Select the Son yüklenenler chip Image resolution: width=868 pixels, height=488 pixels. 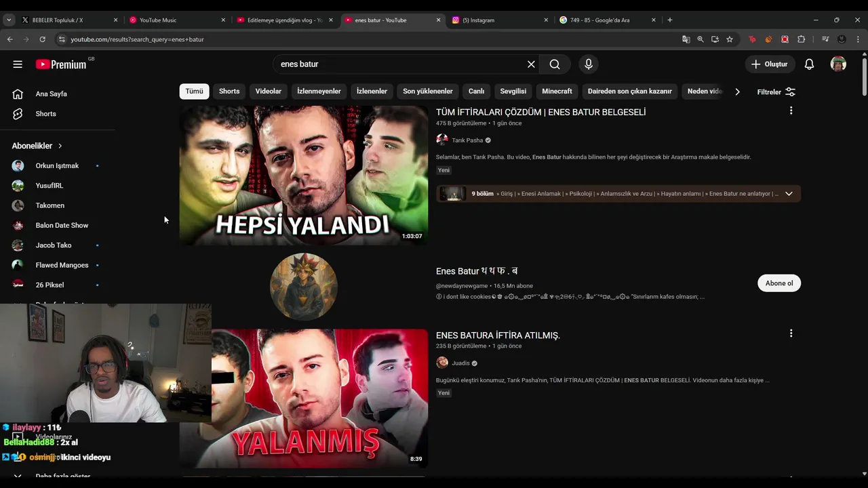pyautogui.click(x=428, y=91)
